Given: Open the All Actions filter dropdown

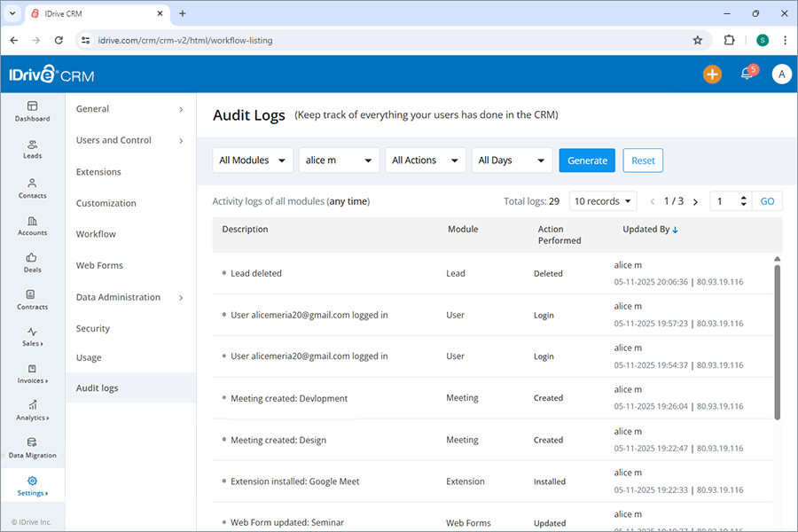Looking at the screenshot, I should tap(426, 160).
